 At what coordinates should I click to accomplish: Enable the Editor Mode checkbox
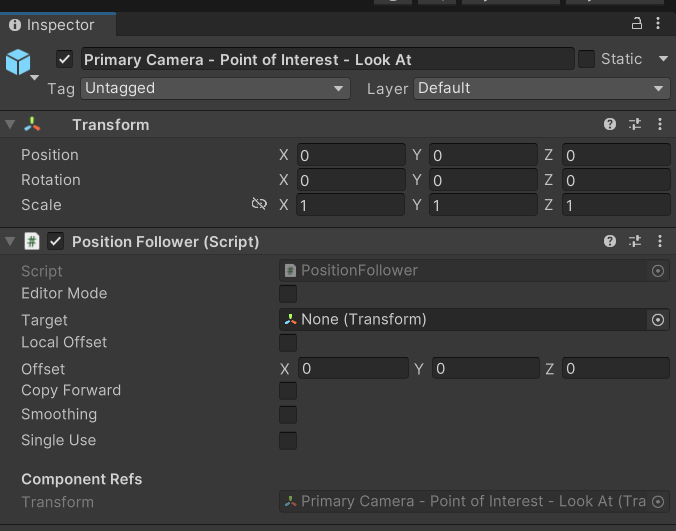tap(288, 294)
